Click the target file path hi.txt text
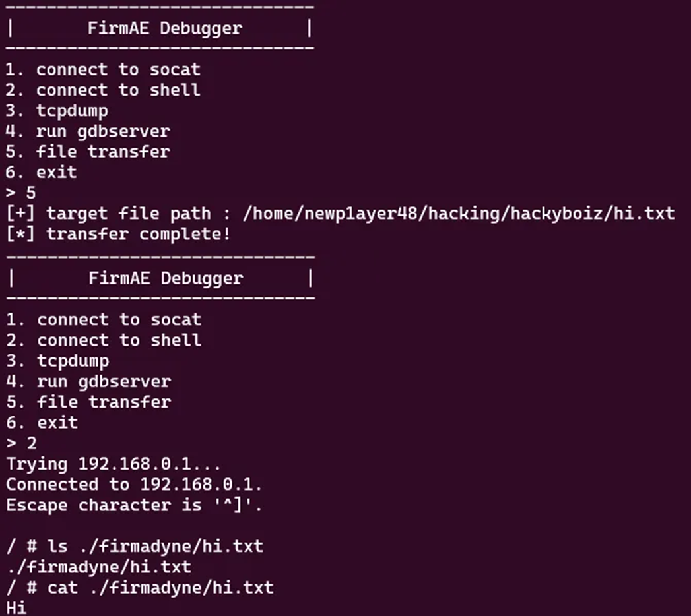The width and height of the screenshot is (691, 616). click(x=459, y=214)
